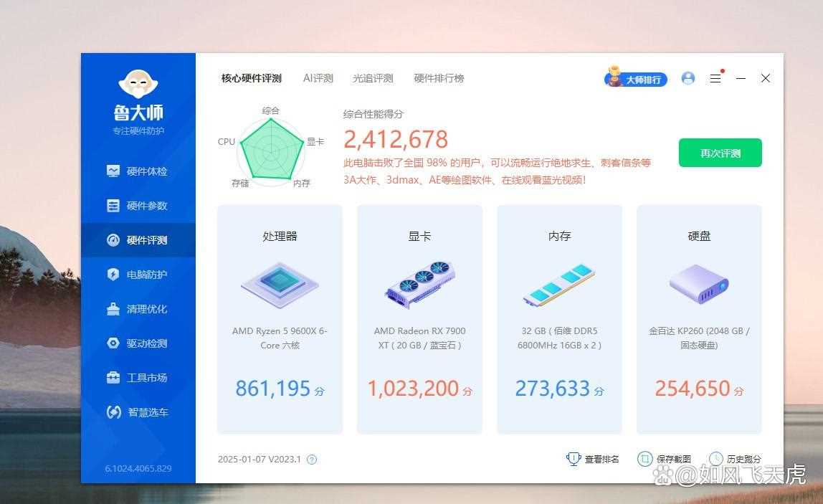823x504 pixels.
Task: Open the hamburger menu with notification dot
Action: pyautogui.click(x=715, y=78)
